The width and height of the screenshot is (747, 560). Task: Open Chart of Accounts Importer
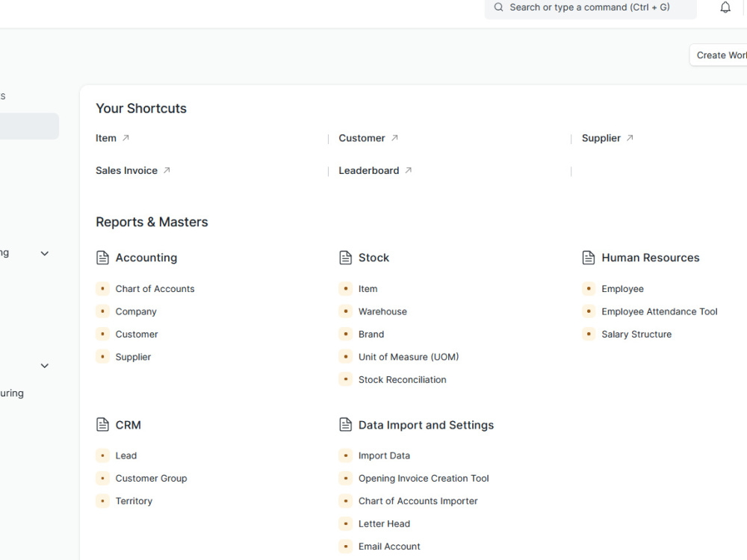tap(418, 501)
